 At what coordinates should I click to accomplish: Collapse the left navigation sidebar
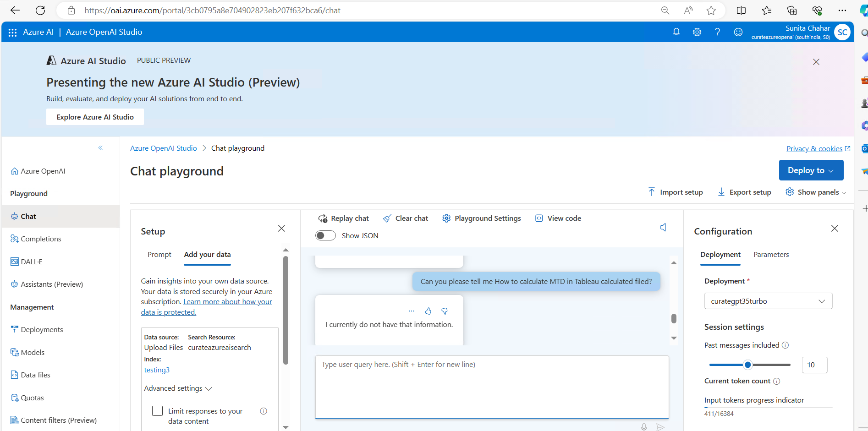[x=100, y=147]
